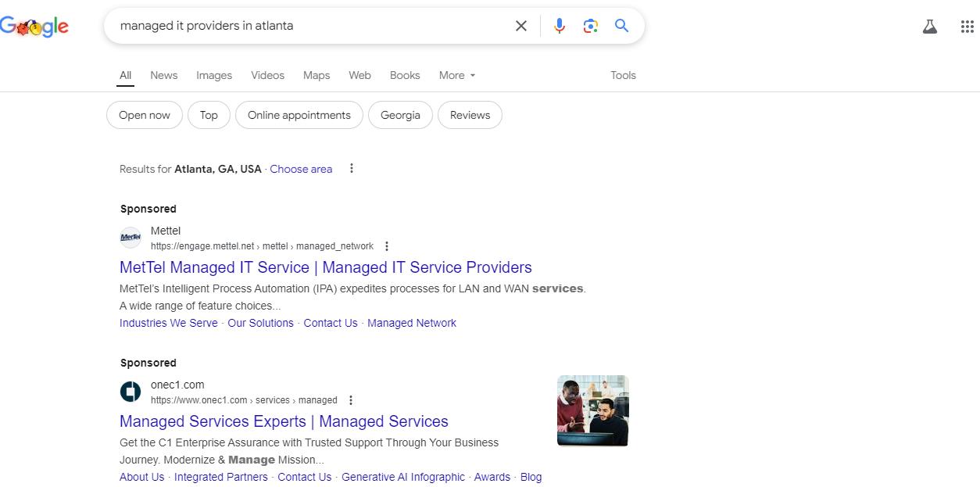Screen dimensions: 980x487
Task: Click the www.onec1.com URL text
Action: (x=244, y=400)
